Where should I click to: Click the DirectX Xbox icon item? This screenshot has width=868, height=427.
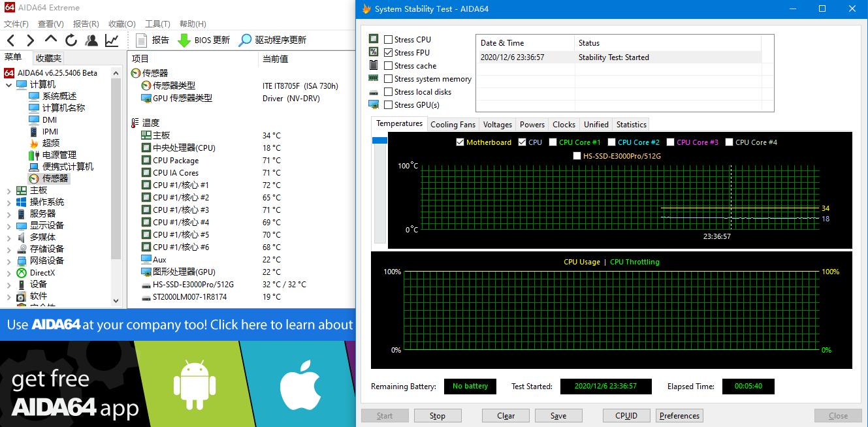22,272
